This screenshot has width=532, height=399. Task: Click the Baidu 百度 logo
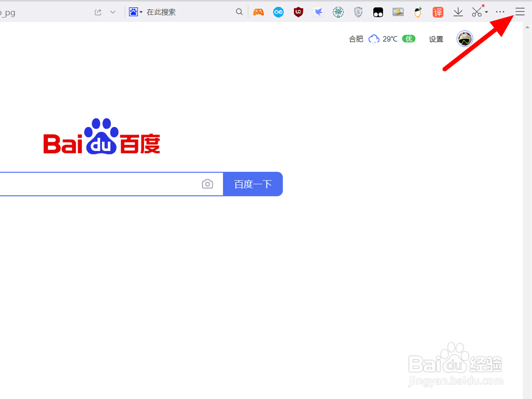click(x=102, y=137)
